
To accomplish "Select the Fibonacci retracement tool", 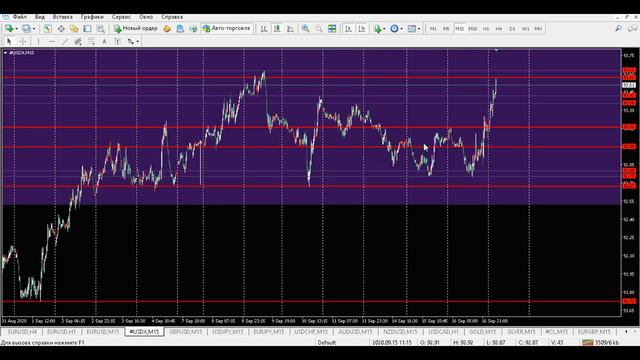I will tap(91, 41).
